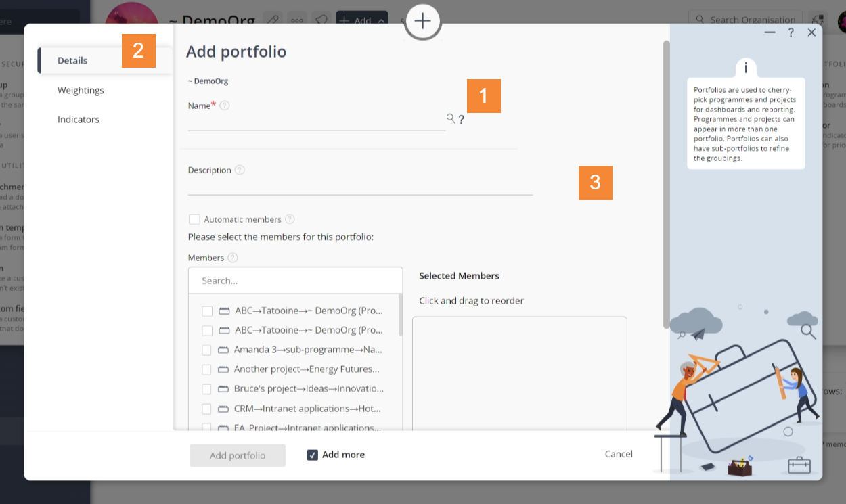Click the Members help question-mark icon
The width and height of the screenshot is (846, 504).
click(233, 258)
